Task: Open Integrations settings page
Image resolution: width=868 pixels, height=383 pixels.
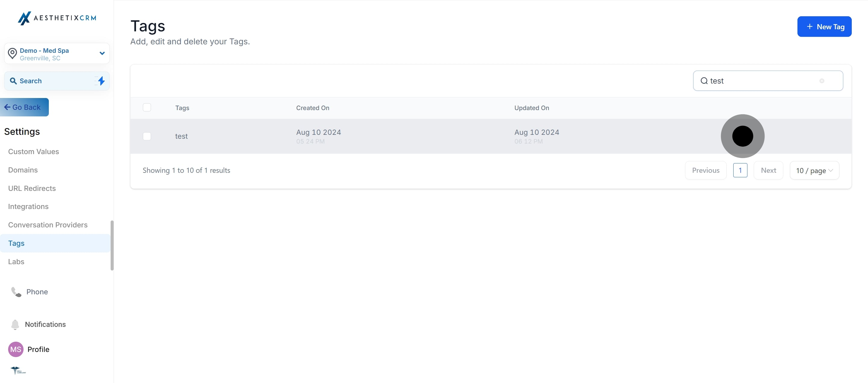Action: [28, 206]
